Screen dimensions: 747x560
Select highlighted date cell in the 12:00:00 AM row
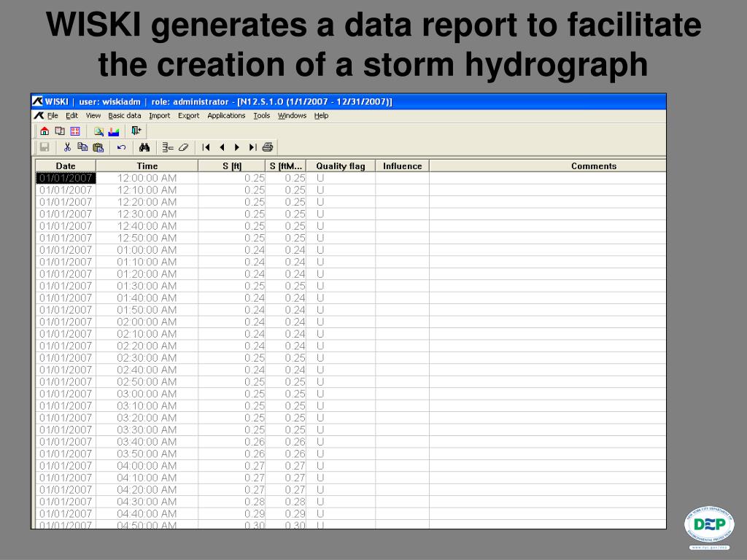[66, 178]
